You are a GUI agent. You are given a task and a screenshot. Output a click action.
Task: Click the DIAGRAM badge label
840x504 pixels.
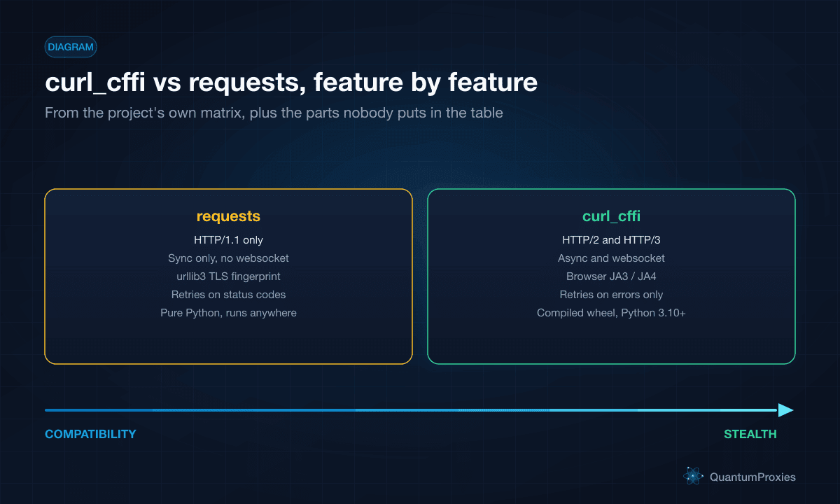point(71,47)
